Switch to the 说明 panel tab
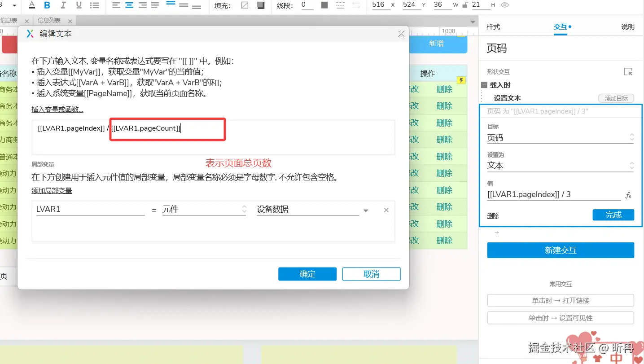Image resolution: width=644 pixels, height=364 pixels. click(628, 27)
